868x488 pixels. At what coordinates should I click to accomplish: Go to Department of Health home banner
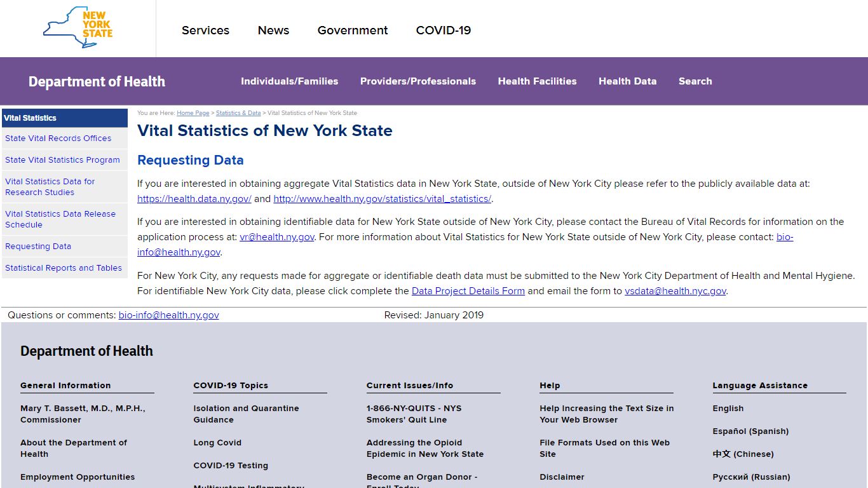97,81
